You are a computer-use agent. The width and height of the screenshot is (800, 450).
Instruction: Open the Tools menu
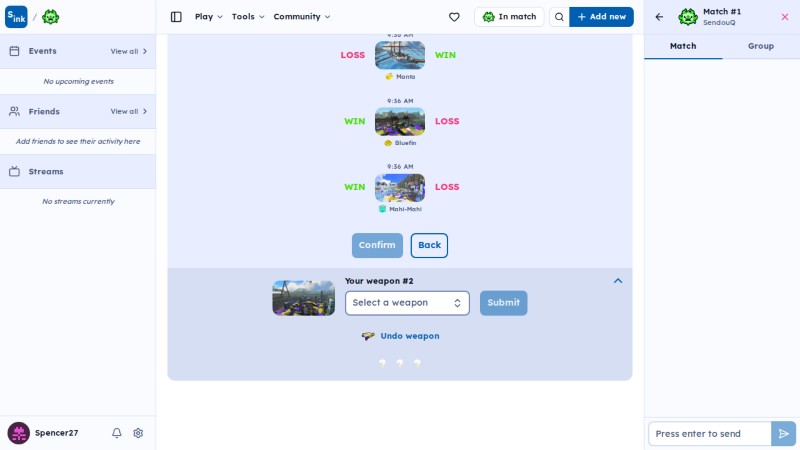[x=248, y=17]
